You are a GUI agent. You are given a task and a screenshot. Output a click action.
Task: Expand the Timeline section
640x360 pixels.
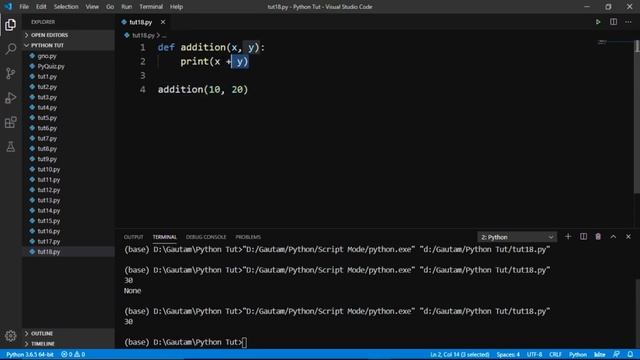pos(69,344)
